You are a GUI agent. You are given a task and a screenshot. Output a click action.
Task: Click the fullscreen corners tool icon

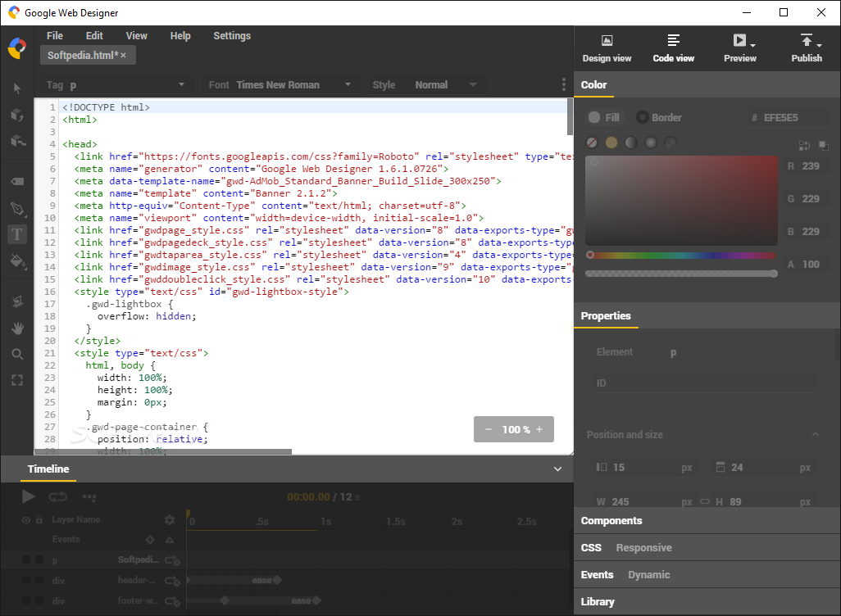coord(17,380)
